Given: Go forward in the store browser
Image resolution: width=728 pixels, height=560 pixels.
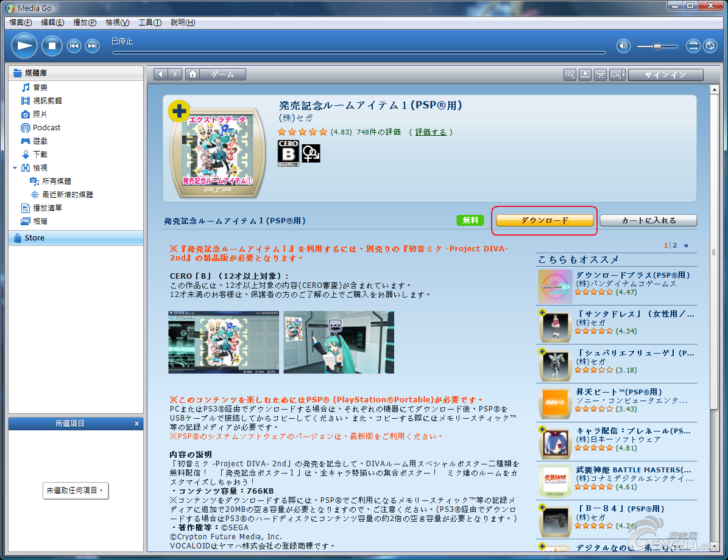Looking at the screenshot, I should point(175,74).
